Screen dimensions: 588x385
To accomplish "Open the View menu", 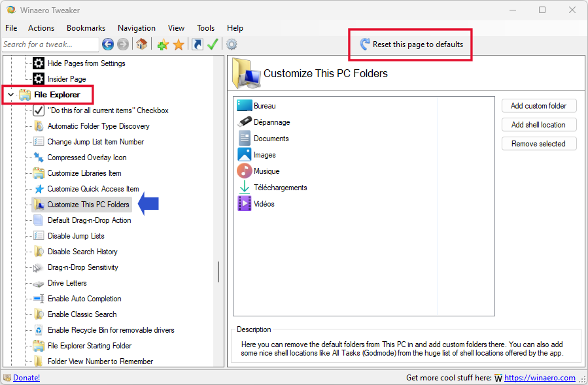I will [176, 28].
